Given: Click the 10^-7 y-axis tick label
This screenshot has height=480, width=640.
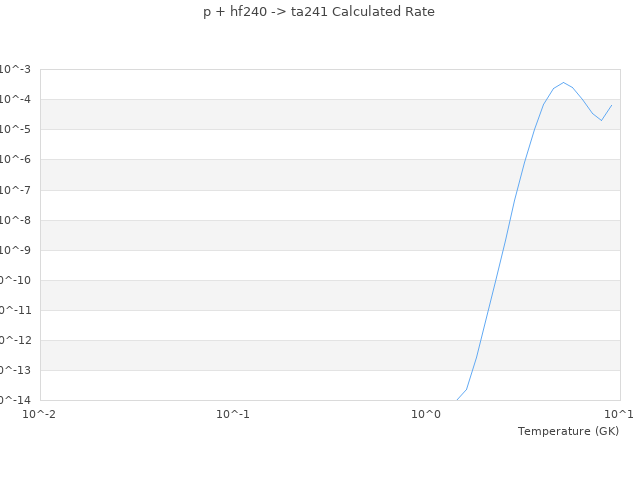Looking at the screenshot, I should click(x=15, y=190).
